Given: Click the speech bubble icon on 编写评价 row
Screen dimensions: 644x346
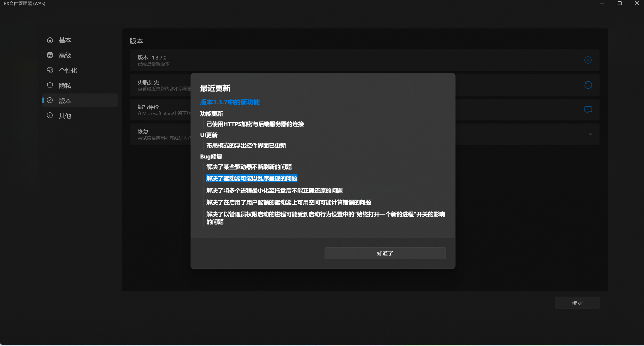Looking at the screenshot, I should coord(588,109).
